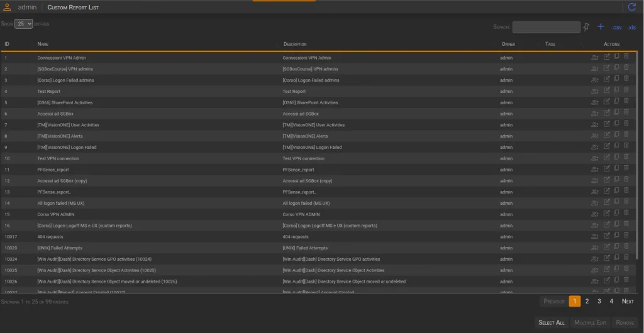Jump to page 4 of results
The height and width of the screenshot is (333, 644).
[x=611, y=302]
